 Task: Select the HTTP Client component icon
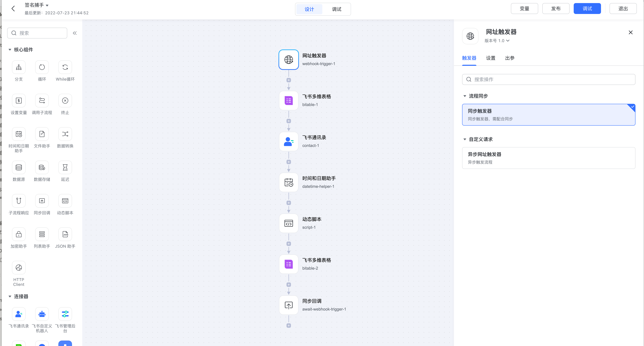(19, 268)
